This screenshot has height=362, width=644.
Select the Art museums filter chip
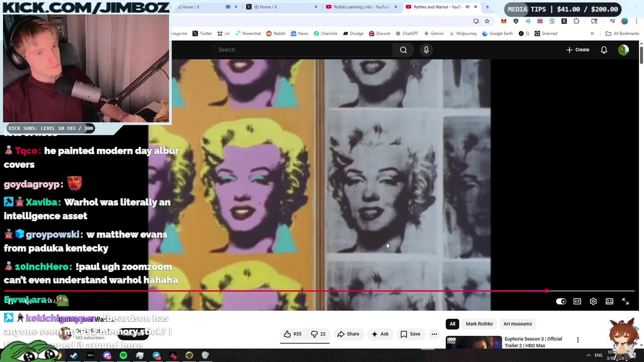point(517,324)
